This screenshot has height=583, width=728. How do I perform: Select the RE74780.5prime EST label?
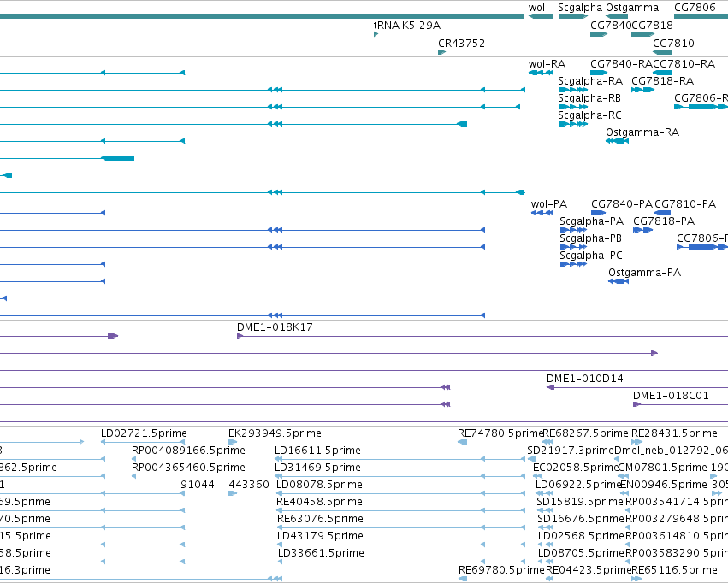tap(500, 433)
